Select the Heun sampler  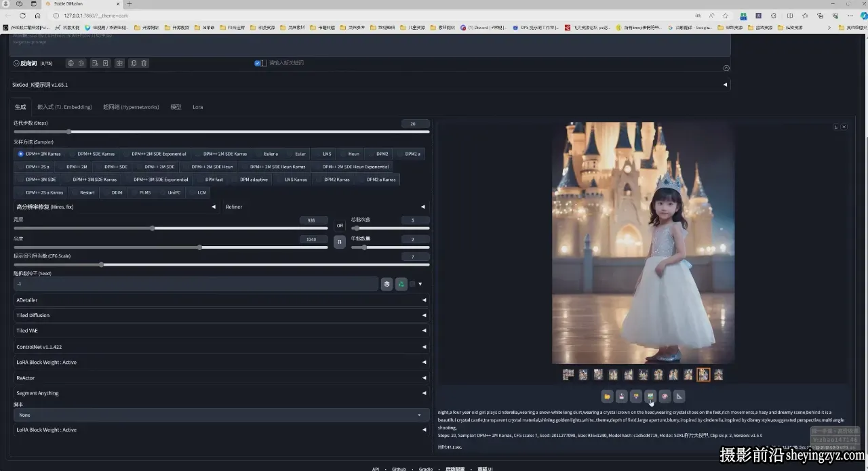[350, 154]
